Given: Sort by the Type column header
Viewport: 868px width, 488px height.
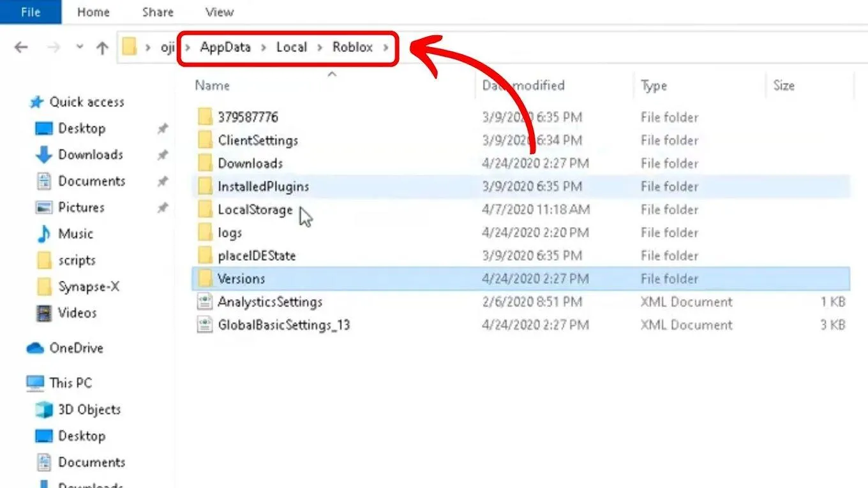Looking at the screenshot, I should pyautogui.click(x=654, y=86).
